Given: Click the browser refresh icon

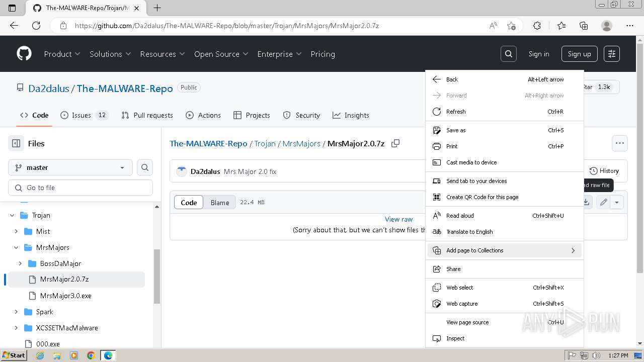Looking at the screenshot, I should (x=36, y=26).
